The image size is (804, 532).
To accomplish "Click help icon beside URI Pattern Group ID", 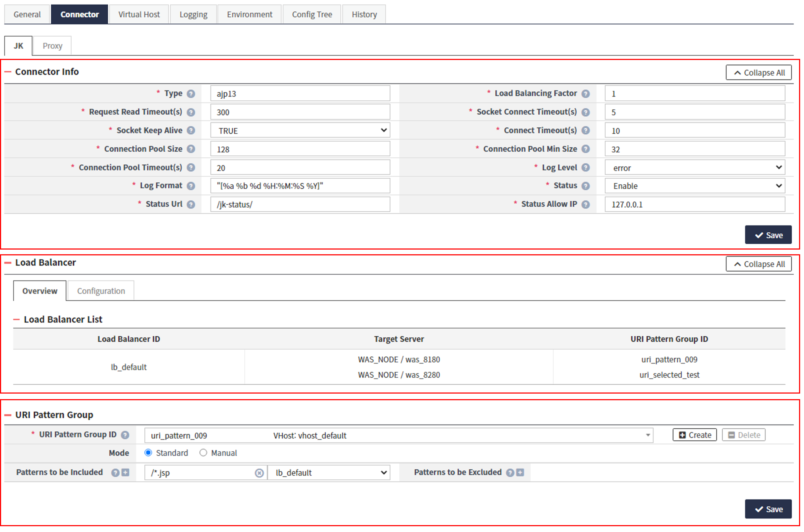I will tap(125, 435).
